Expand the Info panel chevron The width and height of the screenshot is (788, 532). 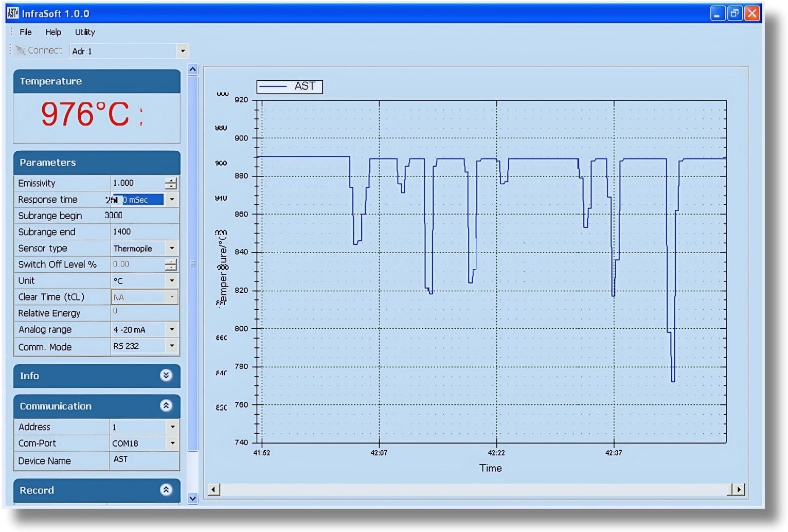click(166, 376)
